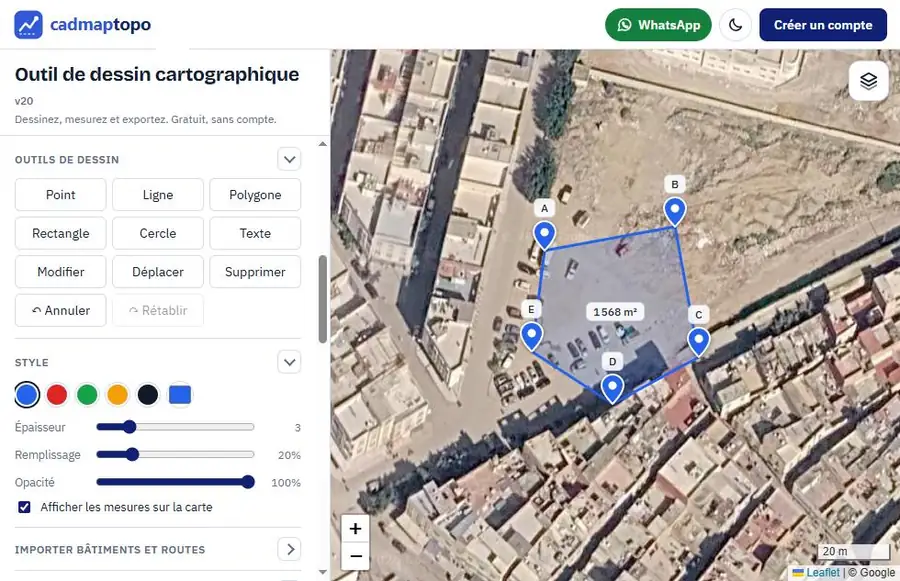900x581 pixels.
Task: Click the Outil de dessin cartographique heading
Action: click(x=157, y=74)
